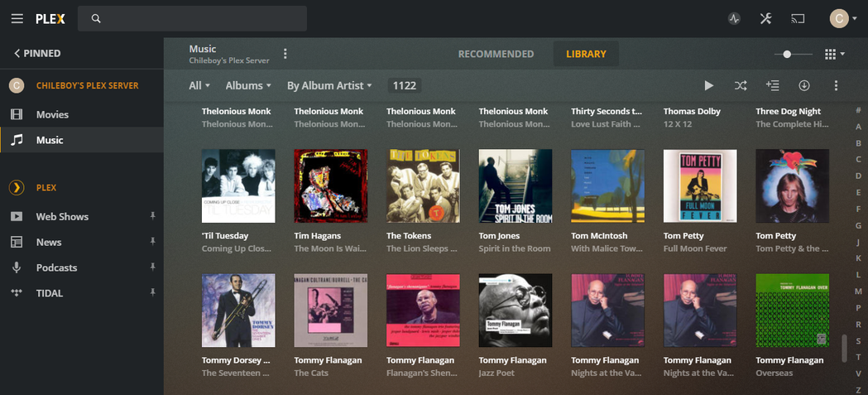Click the search magnifier icon
868x395 pixels.
coord(96,19)
